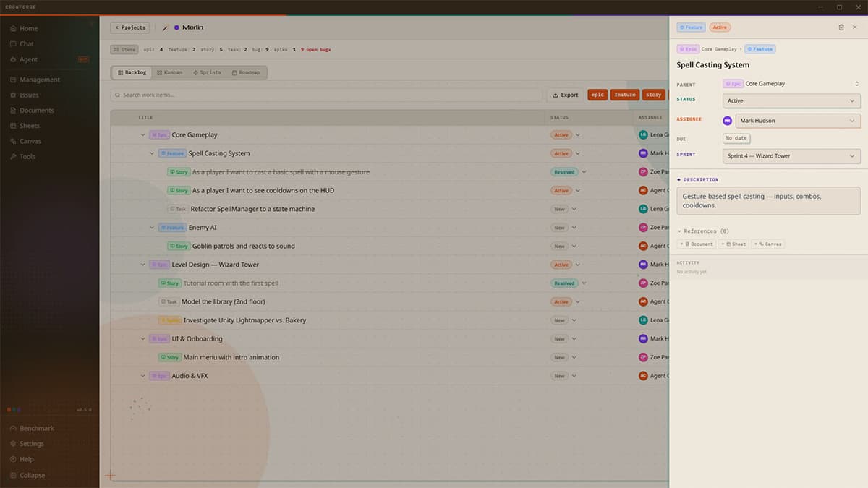The image size is (868, 488).
Task: Focus the Search work items field
Action: [x=326, y=95]
